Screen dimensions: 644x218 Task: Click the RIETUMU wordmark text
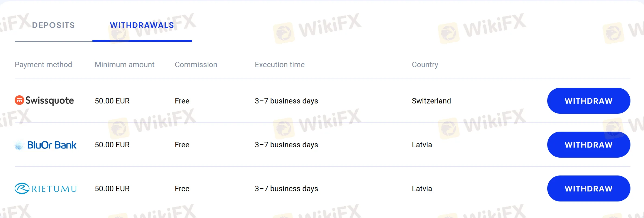[x=54, y=189]
